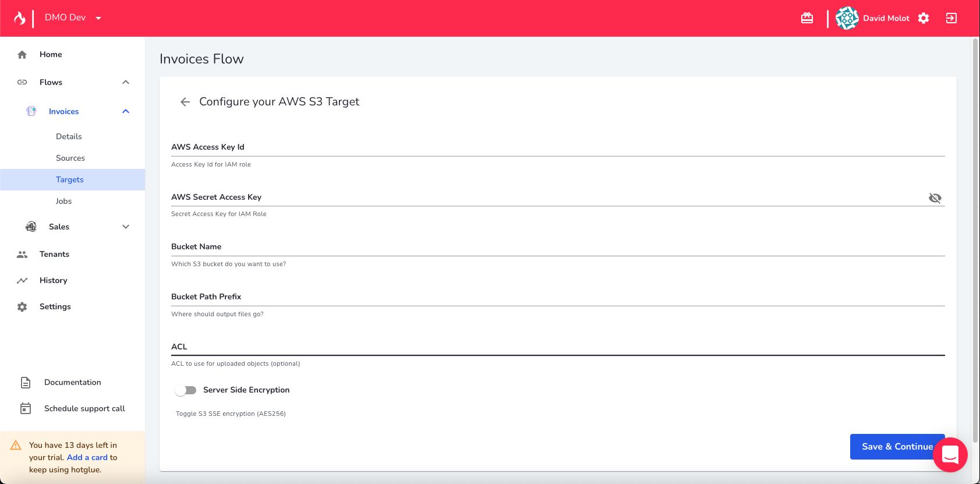Open Documentation link
The image size is (980, 484).
tap(72, 382)
